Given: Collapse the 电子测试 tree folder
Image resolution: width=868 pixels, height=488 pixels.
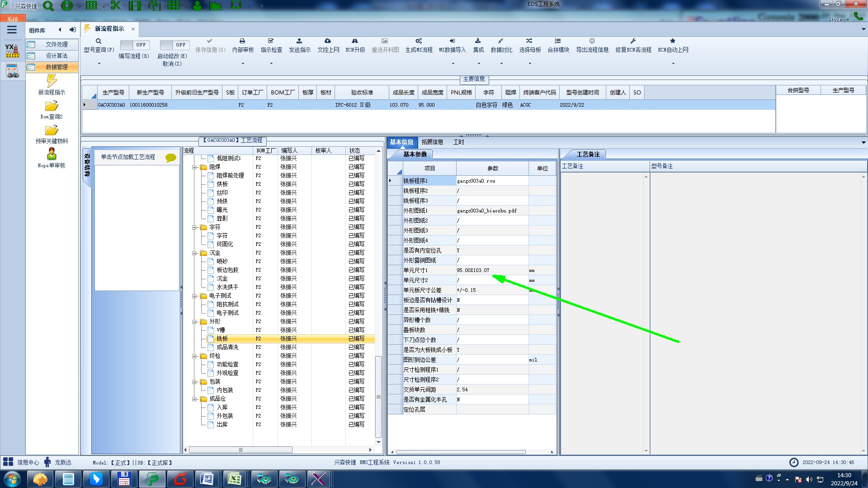Looking at the screenshot, I should tap(194, 296).
